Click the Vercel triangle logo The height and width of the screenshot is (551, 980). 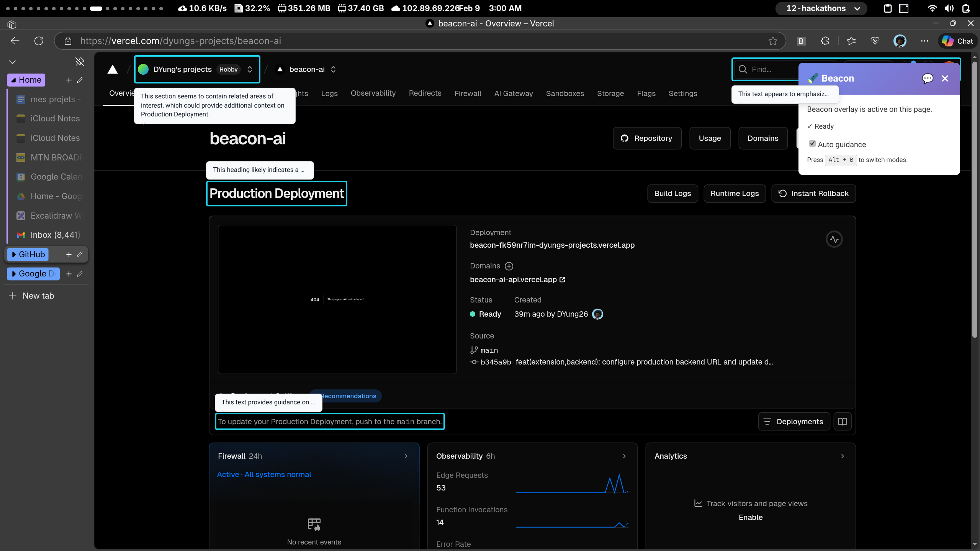click(x=112, y=69)
